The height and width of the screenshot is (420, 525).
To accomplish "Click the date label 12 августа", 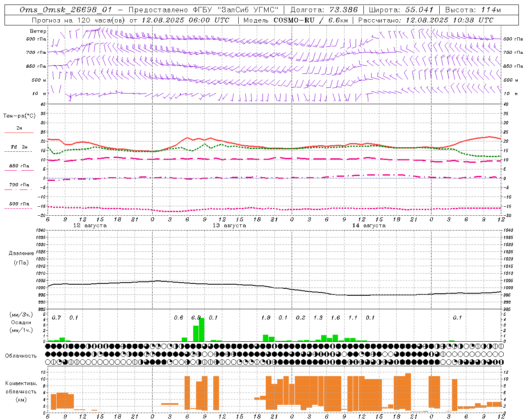I will [90, 226].
